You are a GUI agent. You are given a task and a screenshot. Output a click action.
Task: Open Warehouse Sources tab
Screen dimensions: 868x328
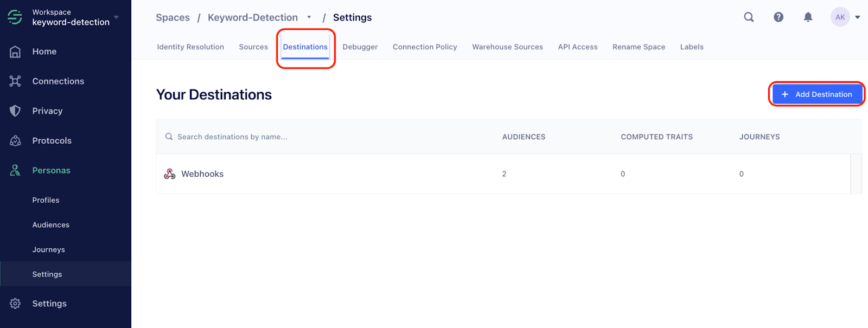pos(507,47)
